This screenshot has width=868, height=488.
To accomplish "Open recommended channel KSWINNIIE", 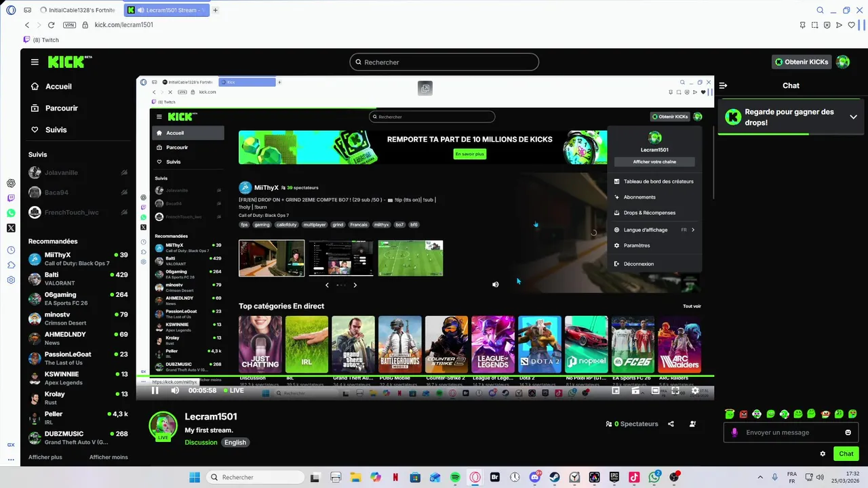I will (78, 378).
